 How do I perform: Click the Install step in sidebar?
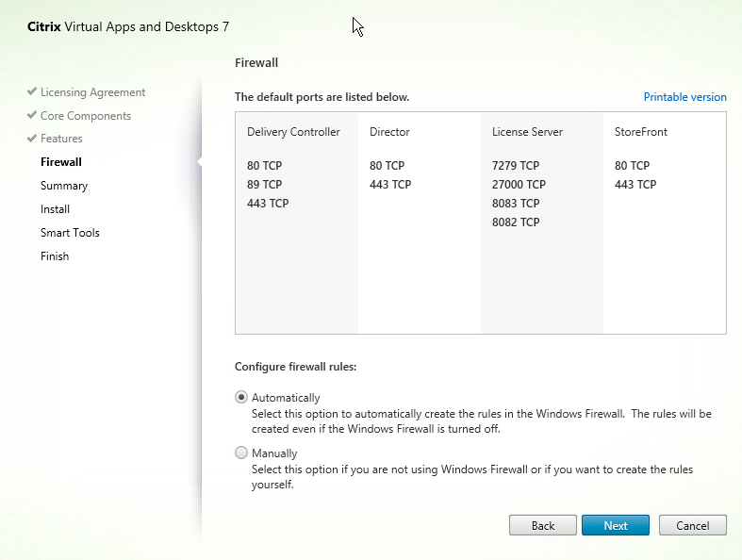pos(55,209)
